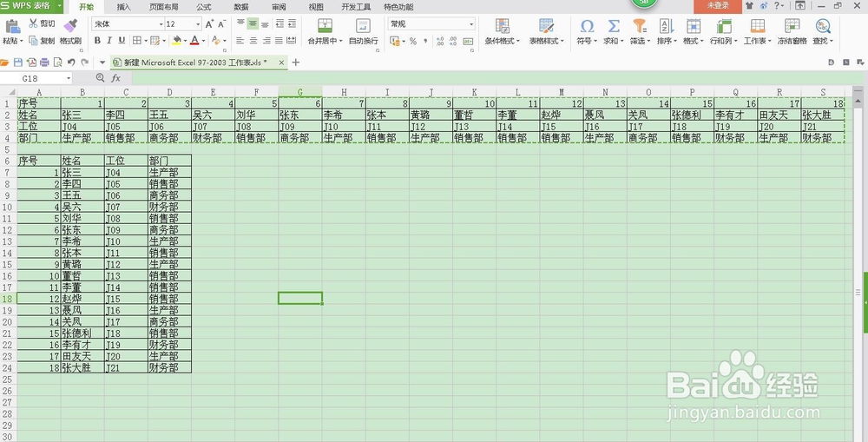Click the Save floppy disk icon
The image size is (868, 442).
click(x=18, y=63)
